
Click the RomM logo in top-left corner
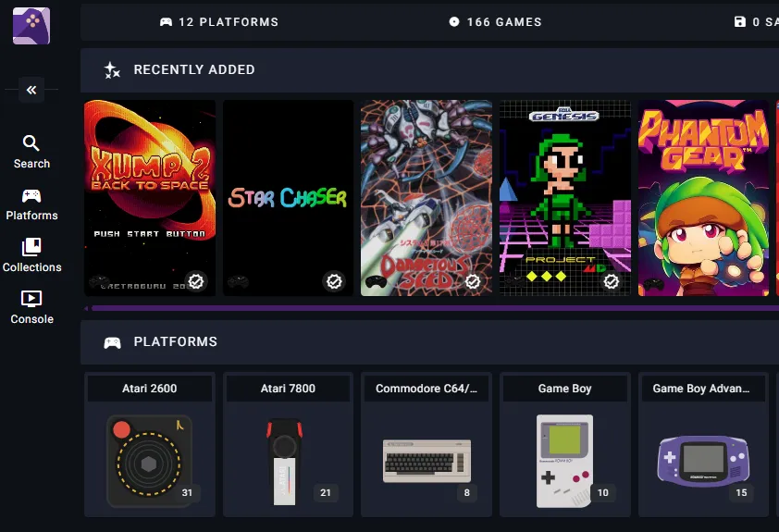pyautogui.click(x=31, y=25)
